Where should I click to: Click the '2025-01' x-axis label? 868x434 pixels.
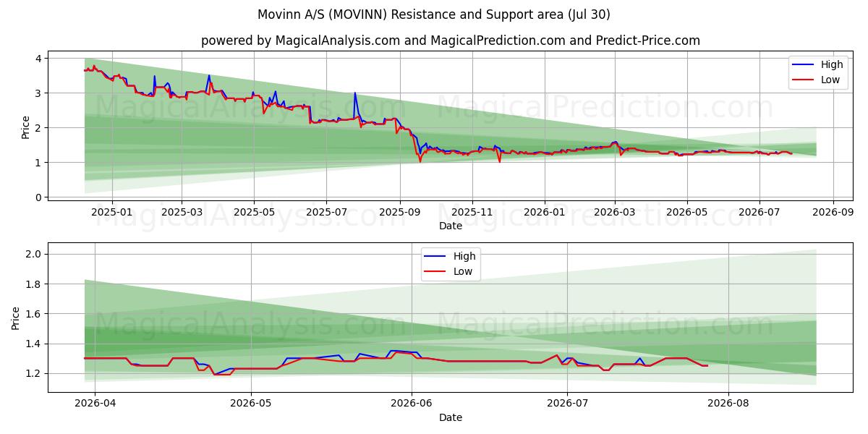pyautogui.click(x=112, y=213)
